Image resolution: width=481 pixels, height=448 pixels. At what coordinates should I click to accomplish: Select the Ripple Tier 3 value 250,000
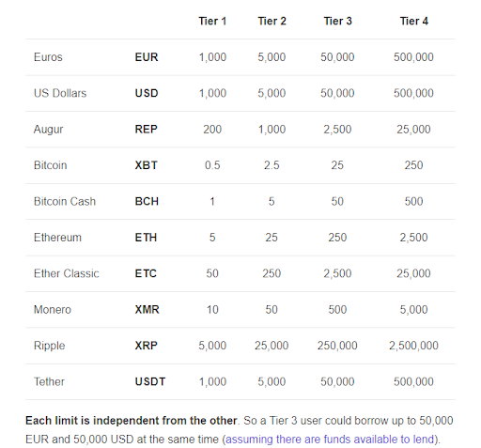point(337,346)
